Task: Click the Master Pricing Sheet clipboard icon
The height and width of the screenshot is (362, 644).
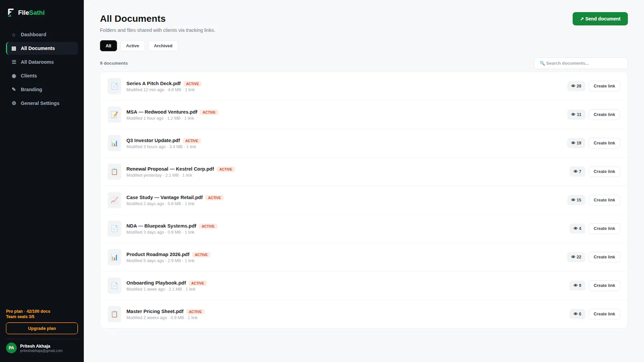Action: point(114,314)
